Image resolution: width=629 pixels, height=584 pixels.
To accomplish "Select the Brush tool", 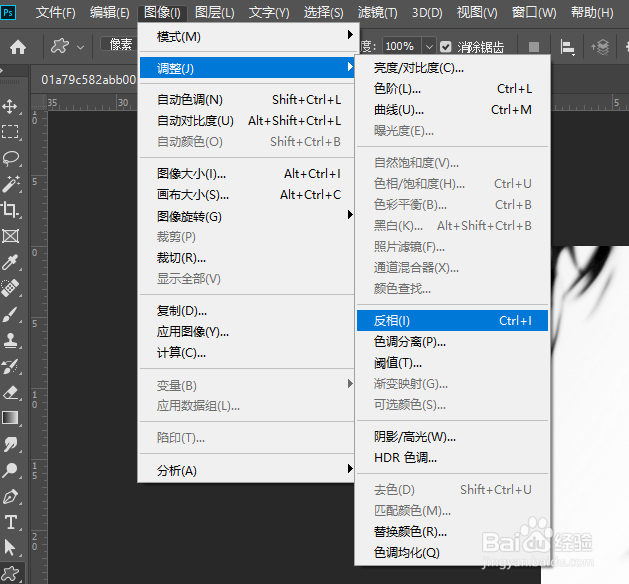I will point(10,314).
